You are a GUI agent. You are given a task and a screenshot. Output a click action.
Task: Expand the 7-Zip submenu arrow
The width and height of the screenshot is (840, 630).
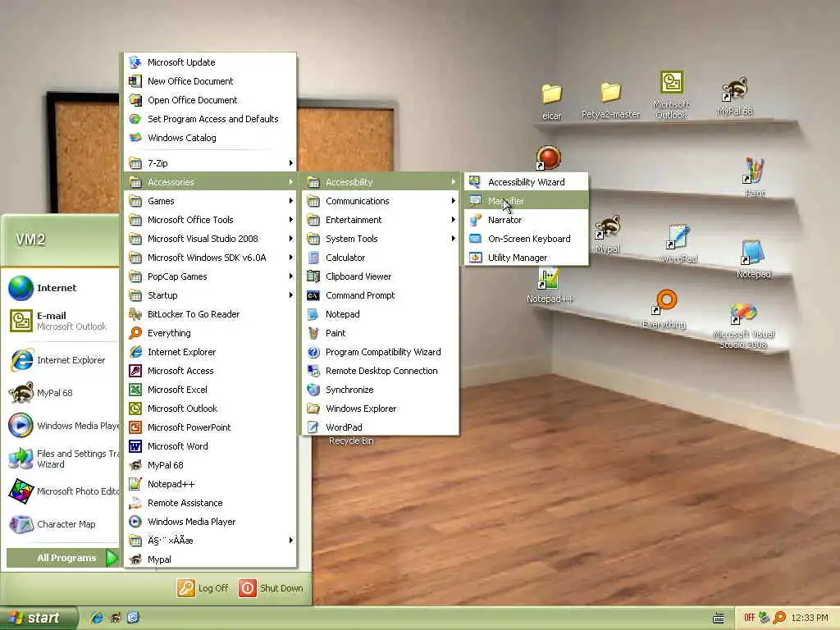[x=291, y=163]
